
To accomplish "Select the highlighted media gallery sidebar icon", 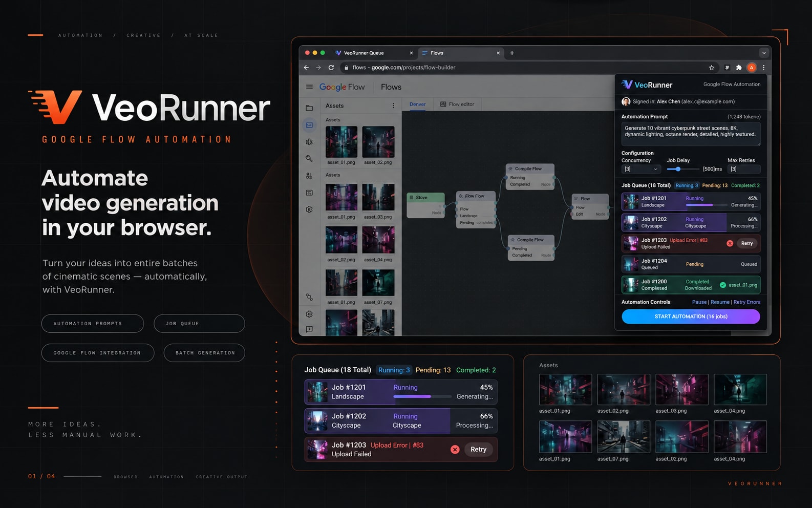I will 309,125.
